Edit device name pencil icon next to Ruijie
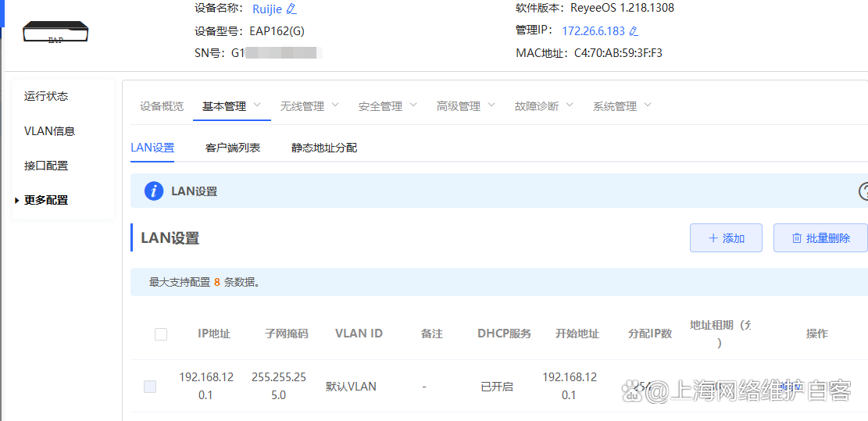 (291, 9)
